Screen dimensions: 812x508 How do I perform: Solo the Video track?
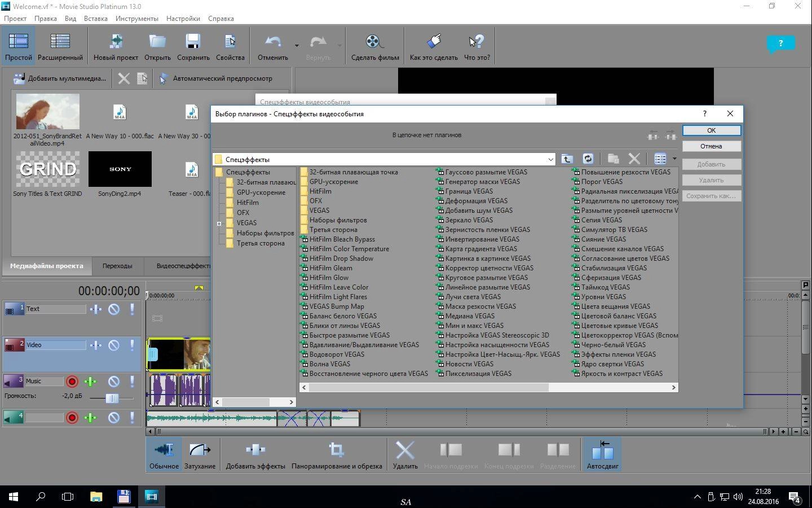(133, 345)
